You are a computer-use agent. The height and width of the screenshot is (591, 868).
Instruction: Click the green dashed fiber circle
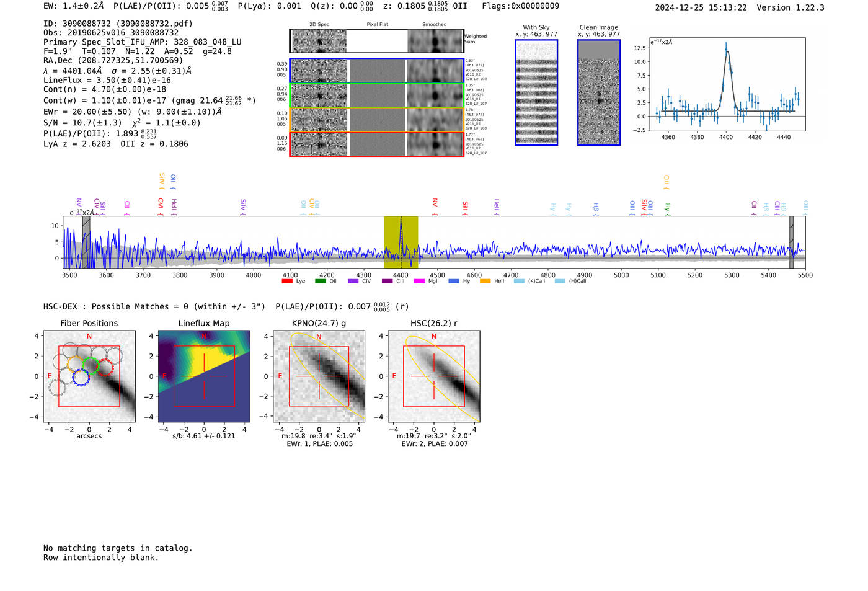91,366
